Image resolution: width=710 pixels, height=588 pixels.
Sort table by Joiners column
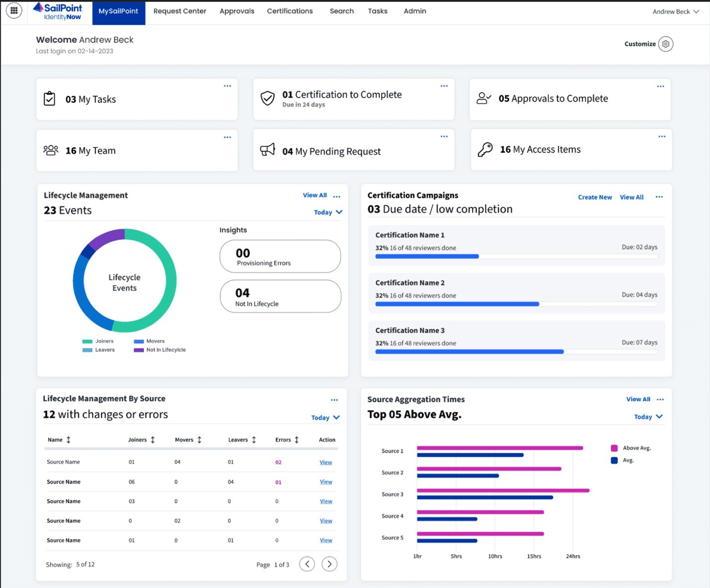pyautogui.click(x=153, y=440)
